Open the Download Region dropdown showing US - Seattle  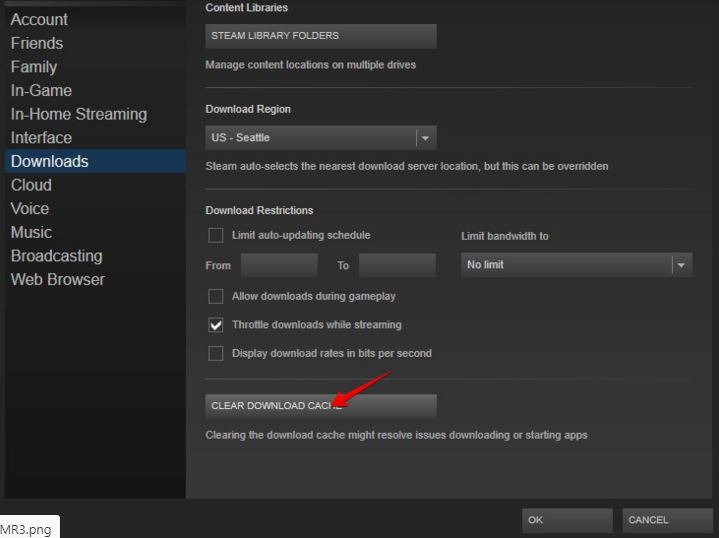[321, 138]
